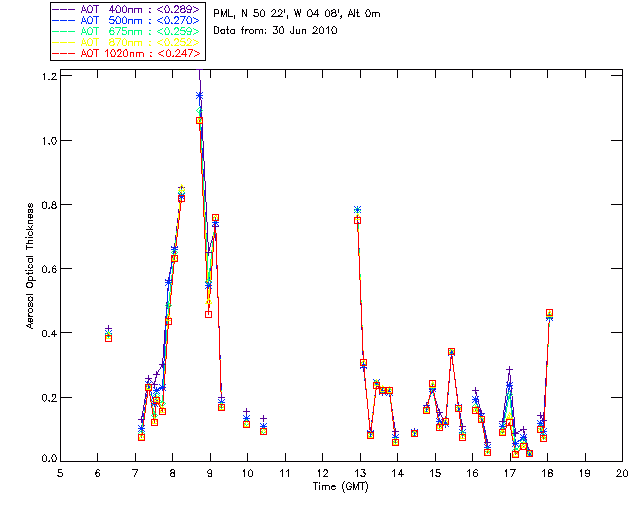Click x-axis tick label 20
Viewport: 640px width, 512px height.
[x=622, y=473]
